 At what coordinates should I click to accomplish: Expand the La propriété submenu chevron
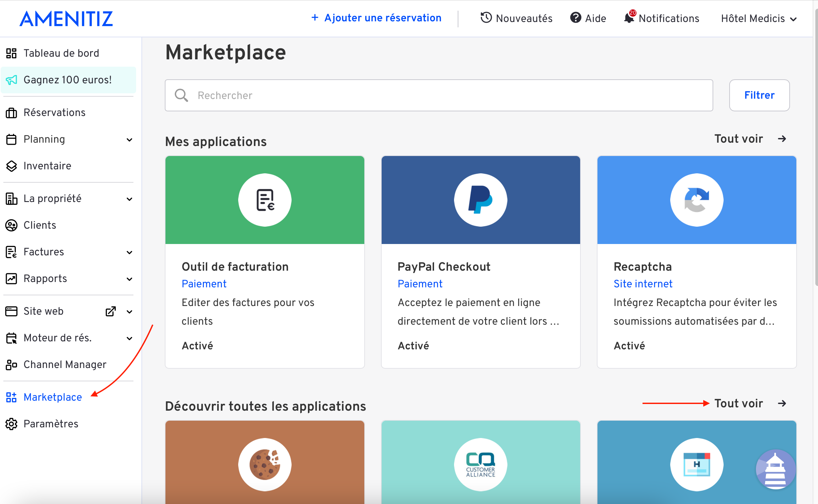pos(129,199)
